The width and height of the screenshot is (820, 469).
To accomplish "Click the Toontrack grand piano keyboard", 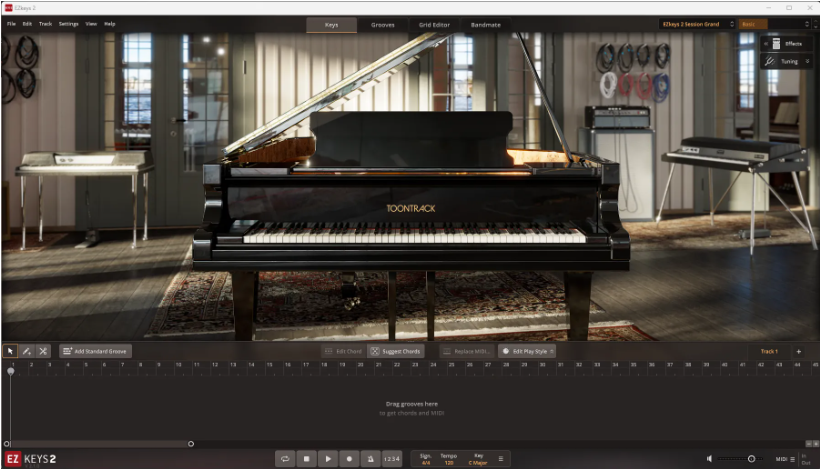I will pyautogui.click(x=414, y=233).
